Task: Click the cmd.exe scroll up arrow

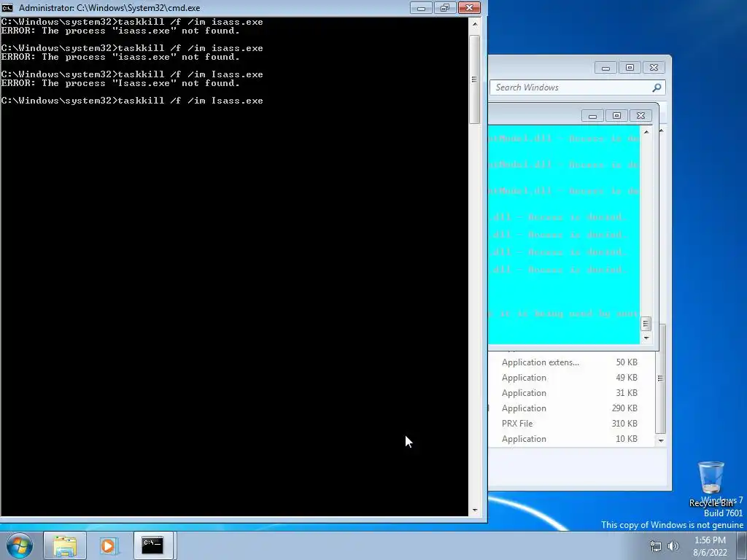Action: (x=475, y=23)
